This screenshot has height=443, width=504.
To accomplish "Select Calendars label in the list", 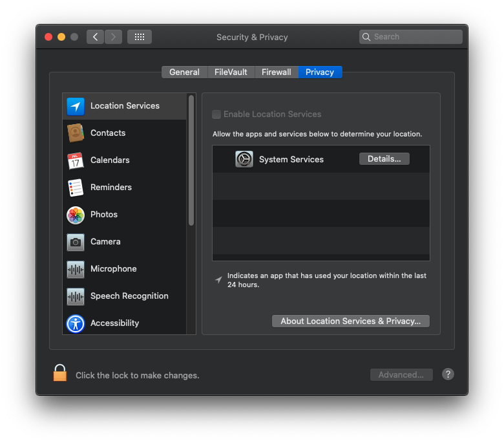I will (x=110, y=160).
